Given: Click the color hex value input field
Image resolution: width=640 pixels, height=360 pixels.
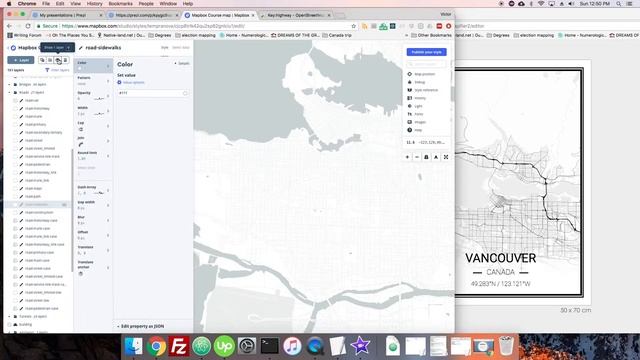Looking at the screenshot, I should (x=153, y=93).
